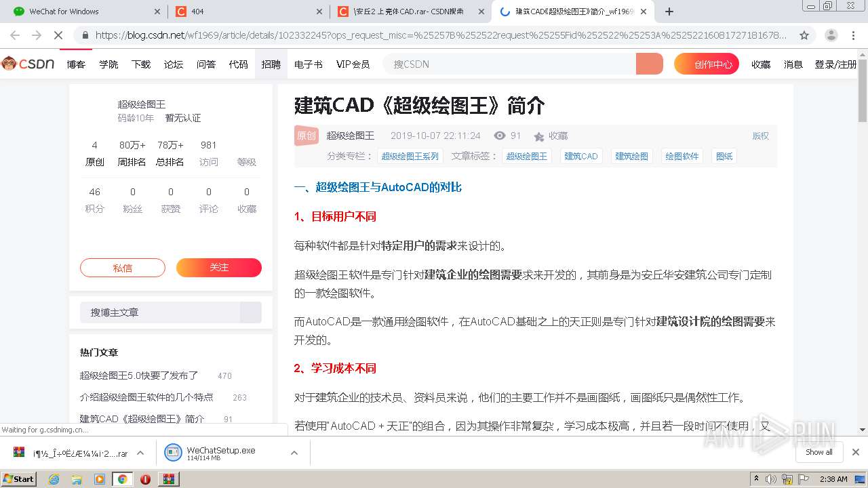Click the 版权 link
The width and height of the screenshot is (868, 488).
coord(761,136)
